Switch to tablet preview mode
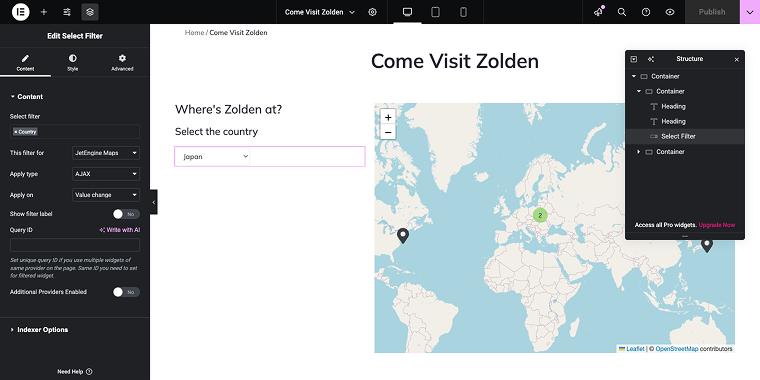The image size is (760, 380). (x=435, y=12)
